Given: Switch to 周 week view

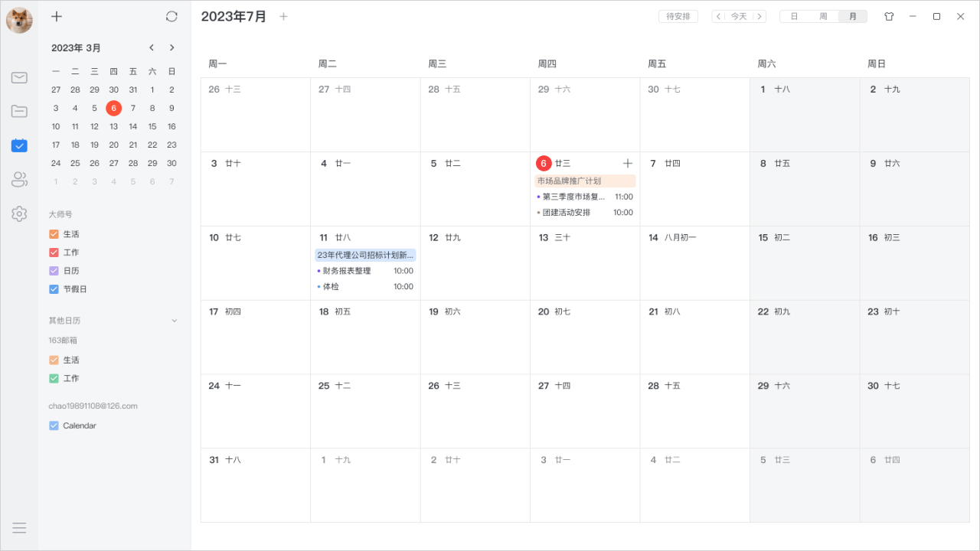Looking at the screenshot, I should (823, 16).
